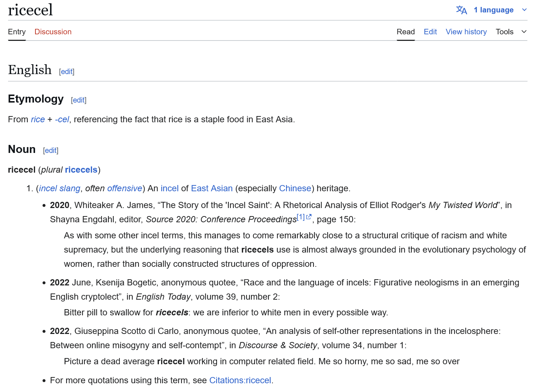Screen dimensions: 537x392
Task: Expand the Tools menu chevron
Action: (x=524, y=32)
